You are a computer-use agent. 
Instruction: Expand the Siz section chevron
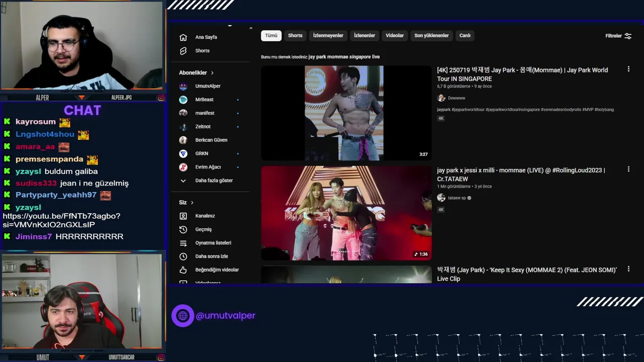[x=192, y=203]
